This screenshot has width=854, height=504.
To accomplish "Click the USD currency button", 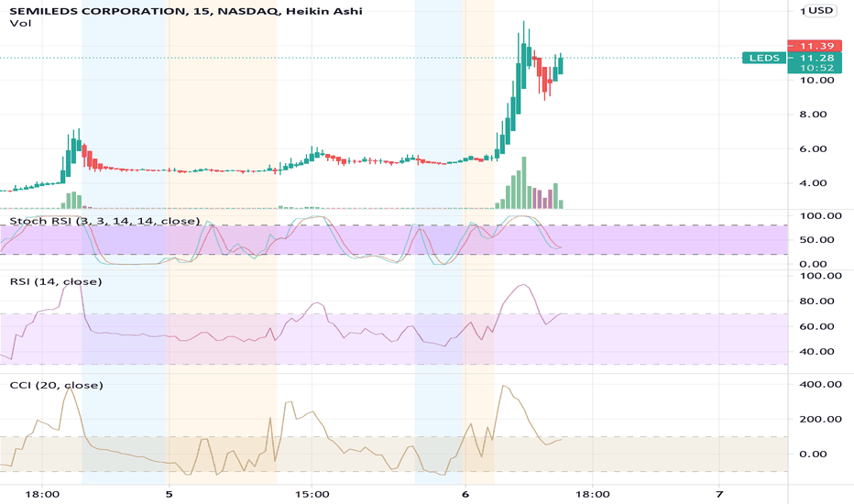I will 820,10.
